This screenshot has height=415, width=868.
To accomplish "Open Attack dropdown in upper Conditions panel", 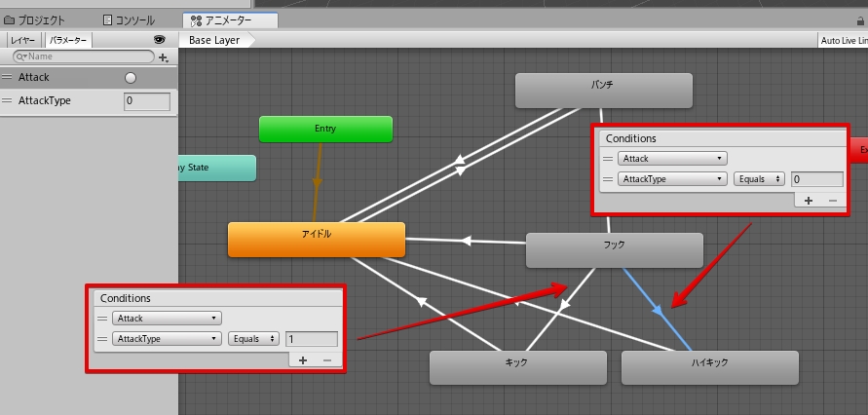I will (x=672, y=159).
